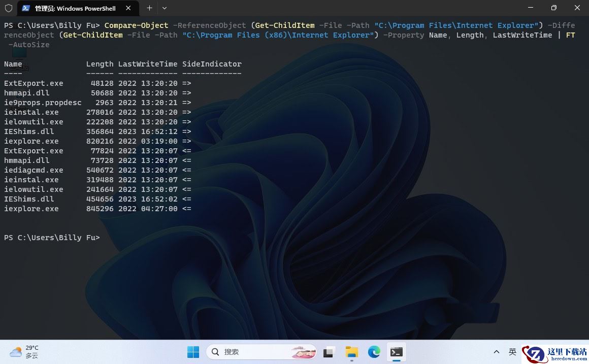This screenshot has height=364, width=589.
Task: Switch the 英 input method indicator
Action: (x=512, y=352)
